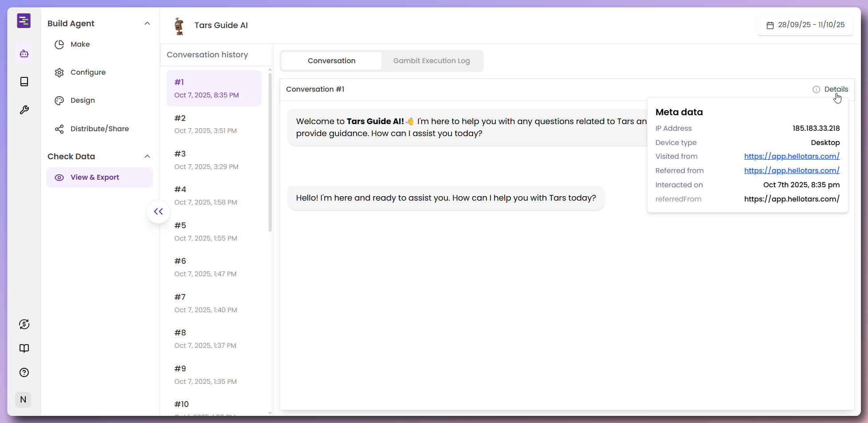Open the Visited from hellotars link
This screenshot has width=868, height=423.
click(792, 157)
